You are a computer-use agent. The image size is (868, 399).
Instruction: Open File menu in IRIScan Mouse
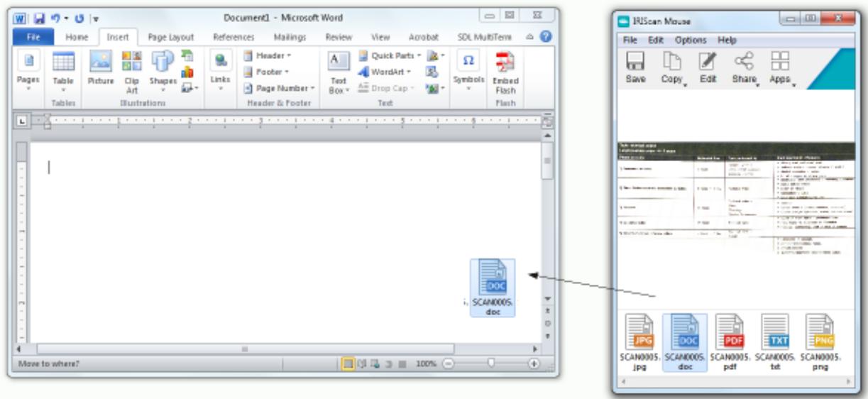[x=630, y=40]
